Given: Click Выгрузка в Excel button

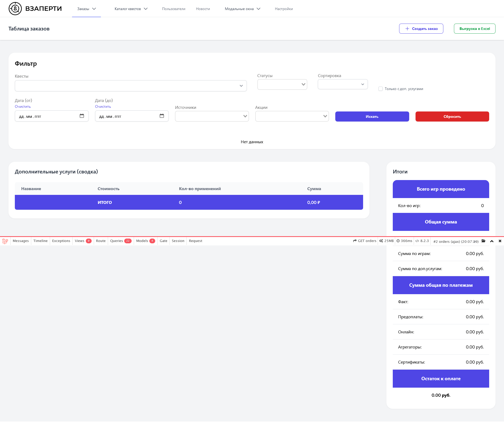Looking at the screenshot, I should click(x=475, y=29).
